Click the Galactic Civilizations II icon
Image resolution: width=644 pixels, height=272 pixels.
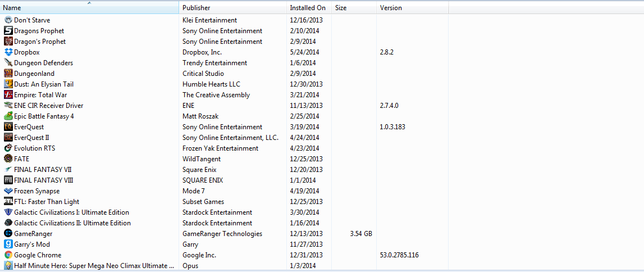(8, 223)
